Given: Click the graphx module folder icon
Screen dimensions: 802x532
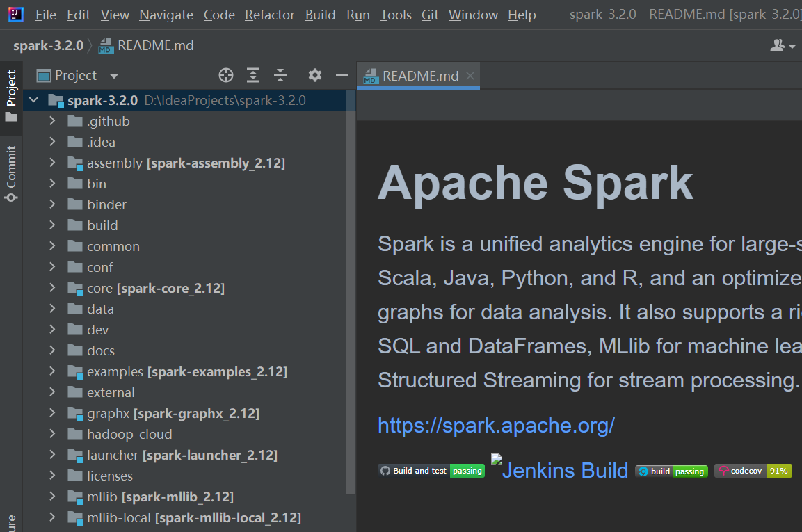Looking at the screenshot, I should click(x=75, y=414).
